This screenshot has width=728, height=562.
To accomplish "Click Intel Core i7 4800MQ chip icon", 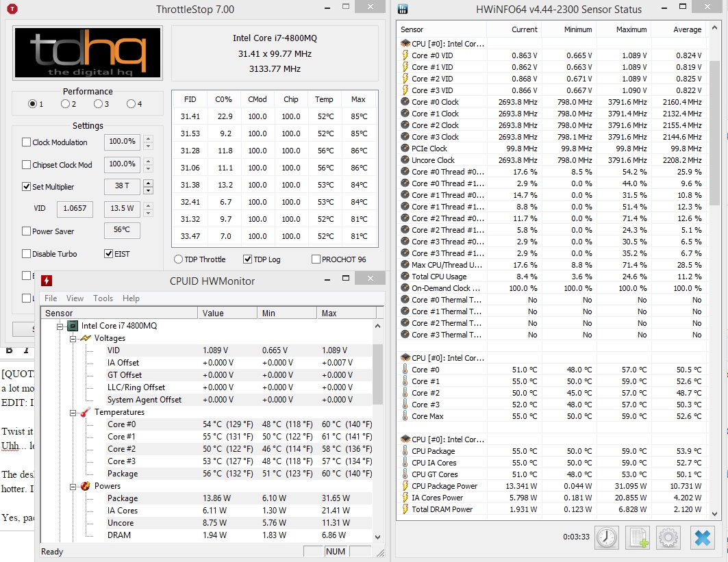I will coord(73,326).
